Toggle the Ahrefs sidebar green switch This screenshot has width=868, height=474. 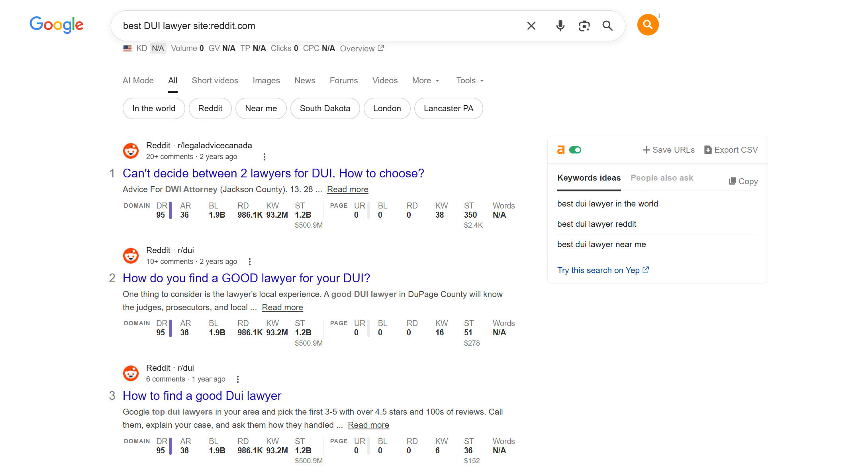[x=575, y=150]
